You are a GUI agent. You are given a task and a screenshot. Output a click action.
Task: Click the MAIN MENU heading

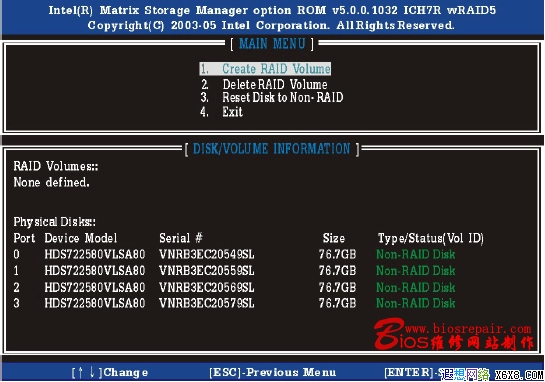272,44
